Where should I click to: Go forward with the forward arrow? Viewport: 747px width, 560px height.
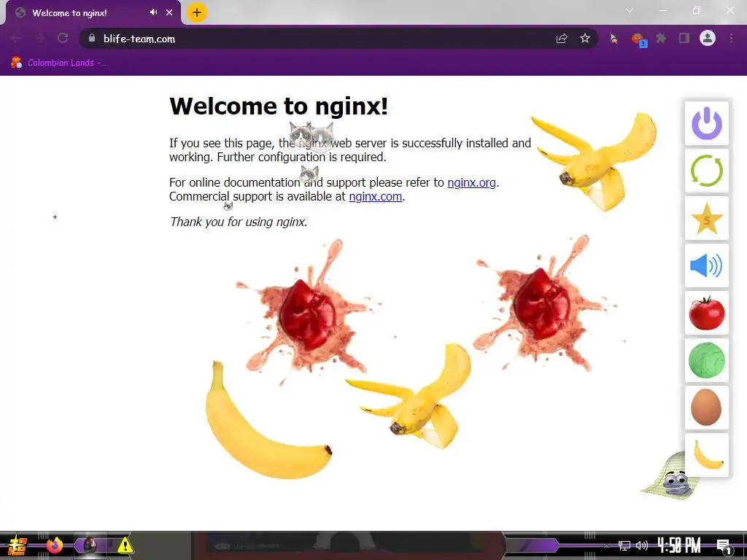[x=39, y=38]
